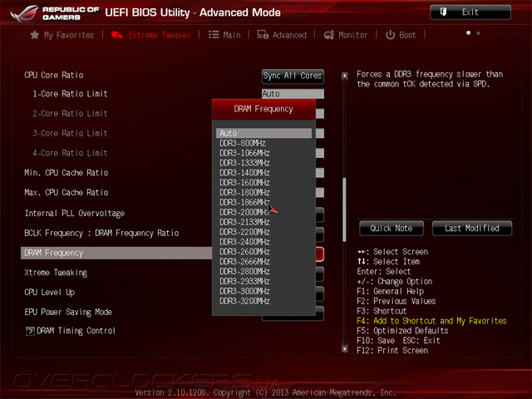This screenshot has width=532, height=399.
Task: Click the My Favorites star icon
Action: 35,35
